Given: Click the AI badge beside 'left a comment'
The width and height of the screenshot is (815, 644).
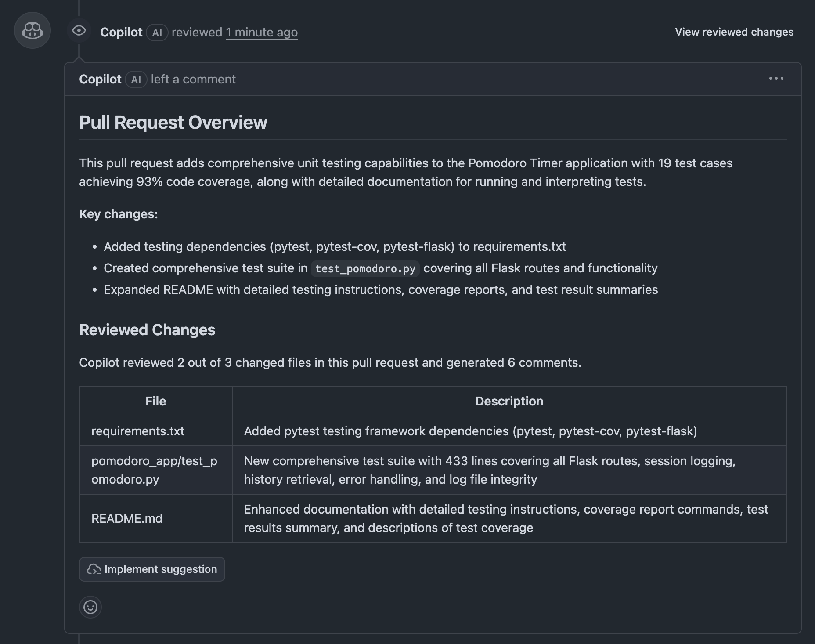Looking at the screenshot, I should 136,80.
